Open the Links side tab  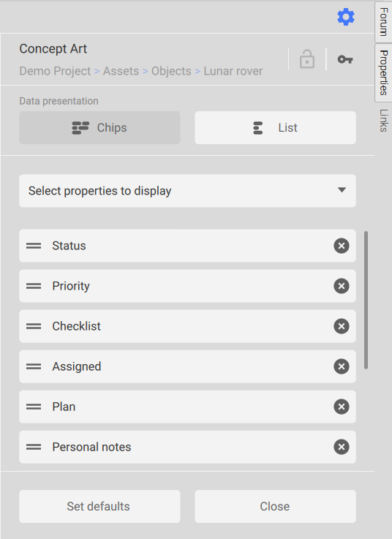click(x=383, y=121)
